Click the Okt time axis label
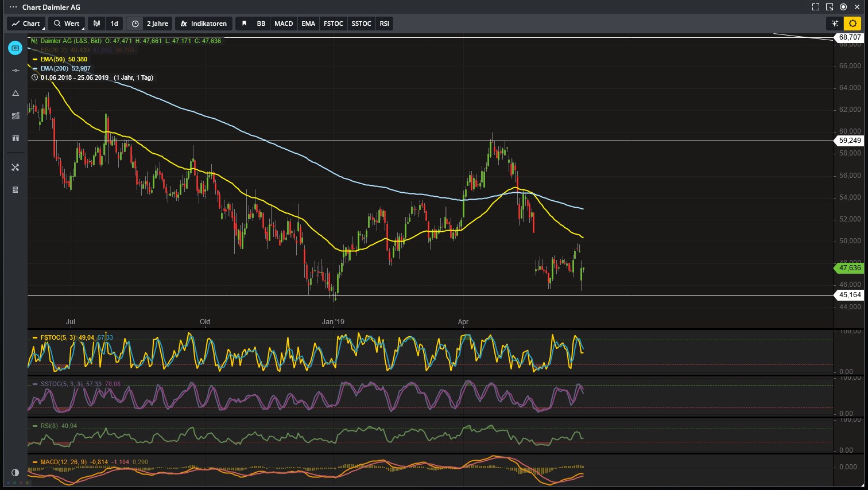This screenshot has height=490, width=868. coord(205,322)
